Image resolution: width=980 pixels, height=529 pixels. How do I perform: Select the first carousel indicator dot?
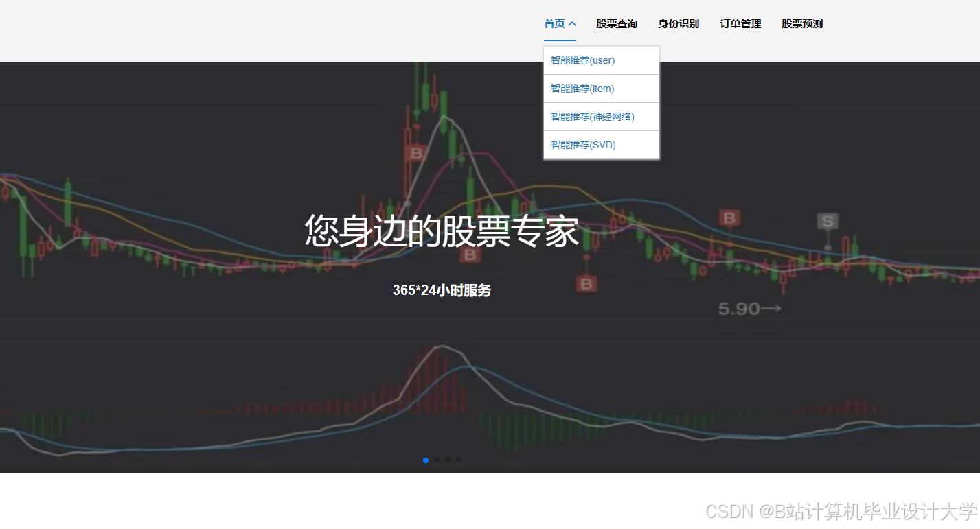425,460
